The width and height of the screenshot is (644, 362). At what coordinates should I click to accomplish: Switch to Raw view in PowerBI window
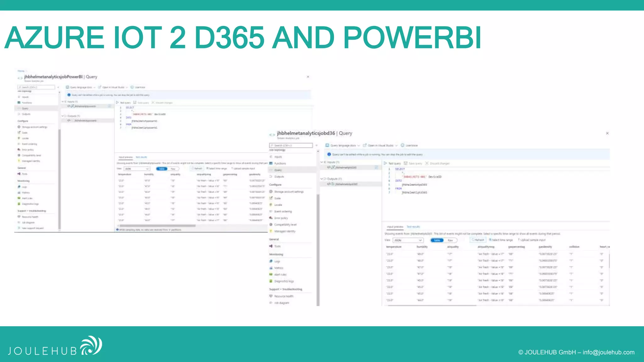point(173,169)
